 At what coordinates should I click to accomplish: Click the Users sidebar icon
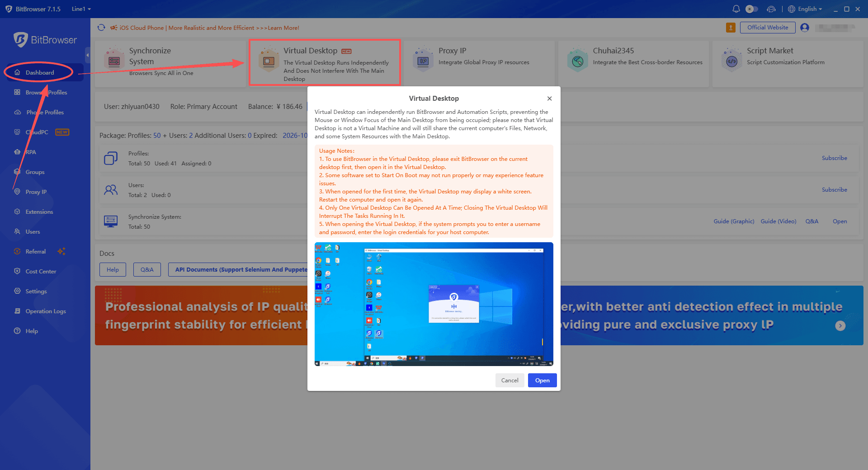coord(17,231)
